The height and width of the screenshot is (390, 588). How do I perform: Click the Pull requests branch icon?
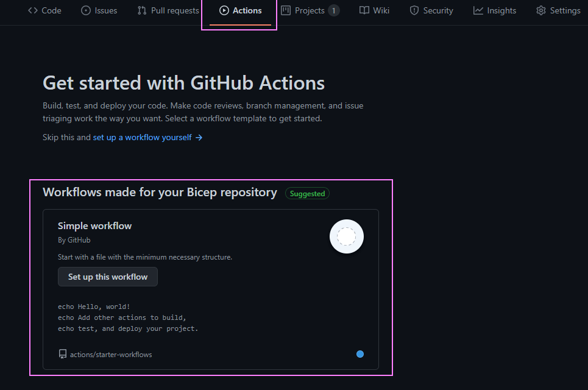pos(142,10)
